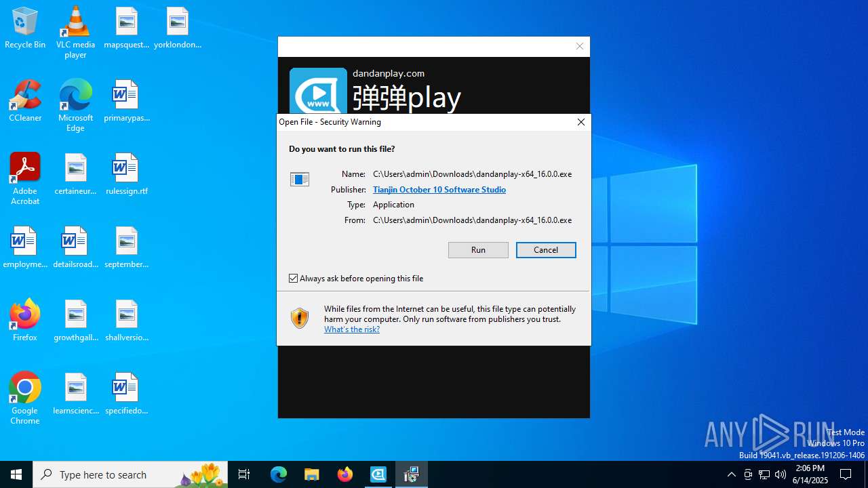
Task: Open Google Chrome desktop shortcut
Action: point(25,399)
